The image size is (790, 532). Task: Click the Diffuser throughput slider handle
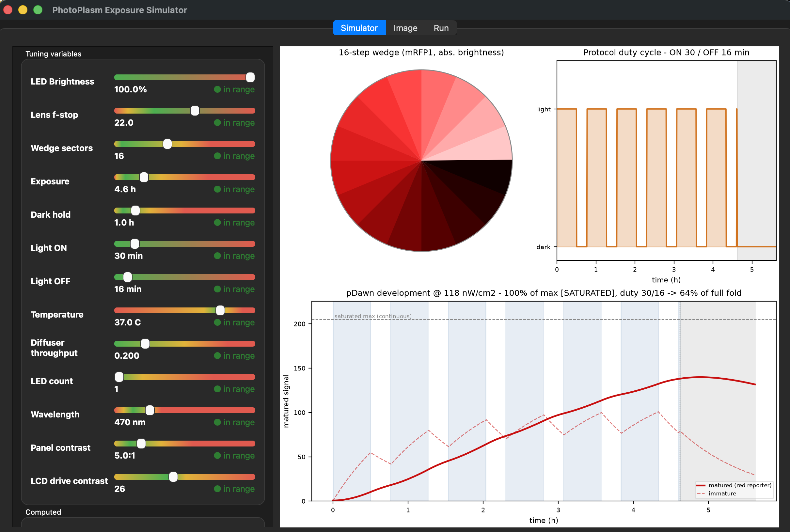(145, 343)
